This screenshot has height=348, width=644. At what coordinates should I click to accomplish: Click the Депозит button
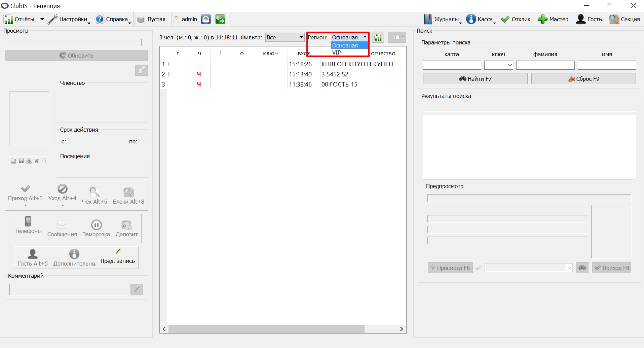click(127, 229)
